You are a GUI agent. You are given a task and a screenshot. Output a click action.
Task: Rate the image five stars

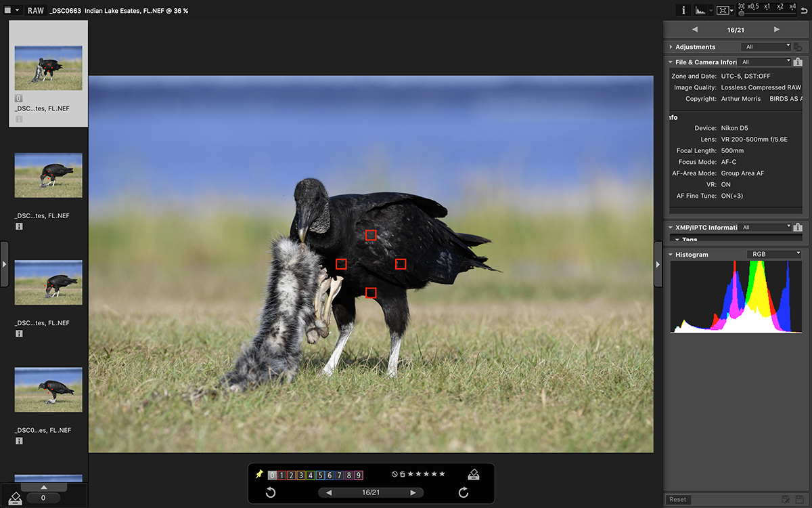442,473
